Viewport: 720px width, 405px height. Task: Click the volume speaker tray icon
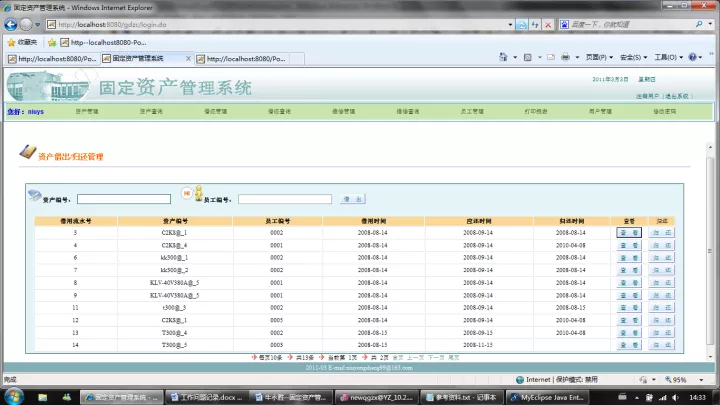[x=675, y=398]
